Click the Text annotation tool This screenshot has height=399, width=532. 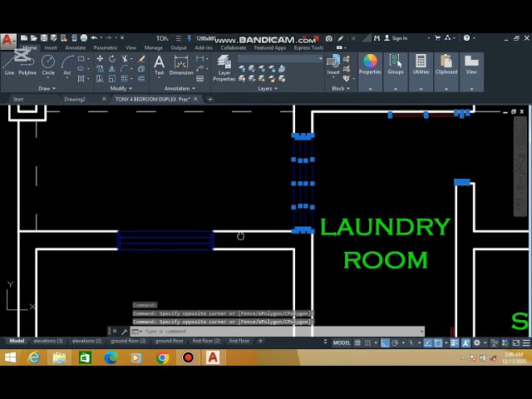point(159,64)
